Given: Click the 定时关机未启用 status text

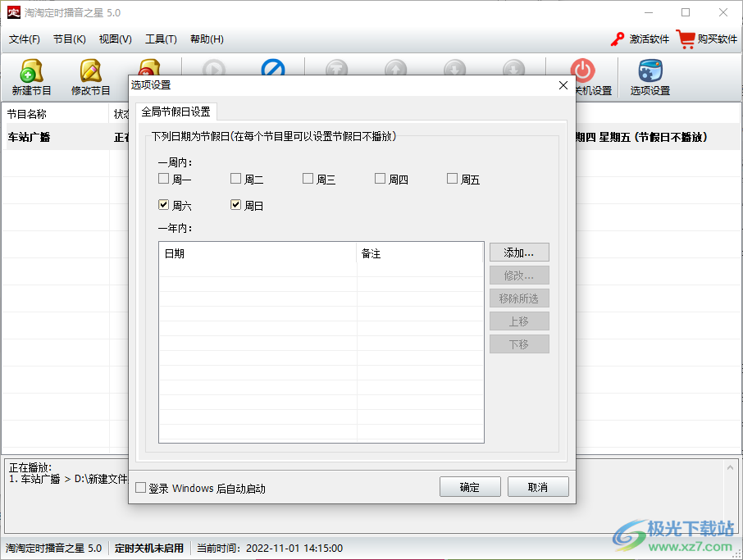Looking at the screenshot, I should [148, 549].
